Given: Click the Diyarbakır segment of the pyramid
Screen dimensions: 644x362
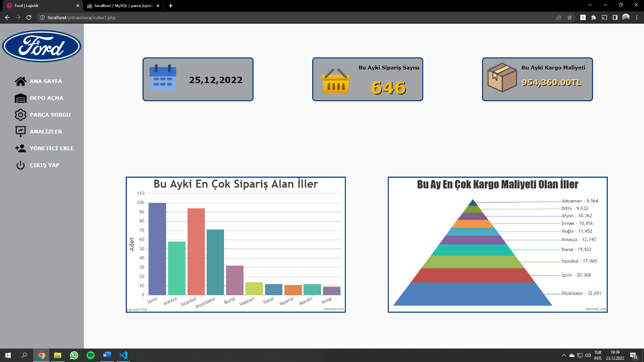Looking at the screenshot, I should coord(472,294).
